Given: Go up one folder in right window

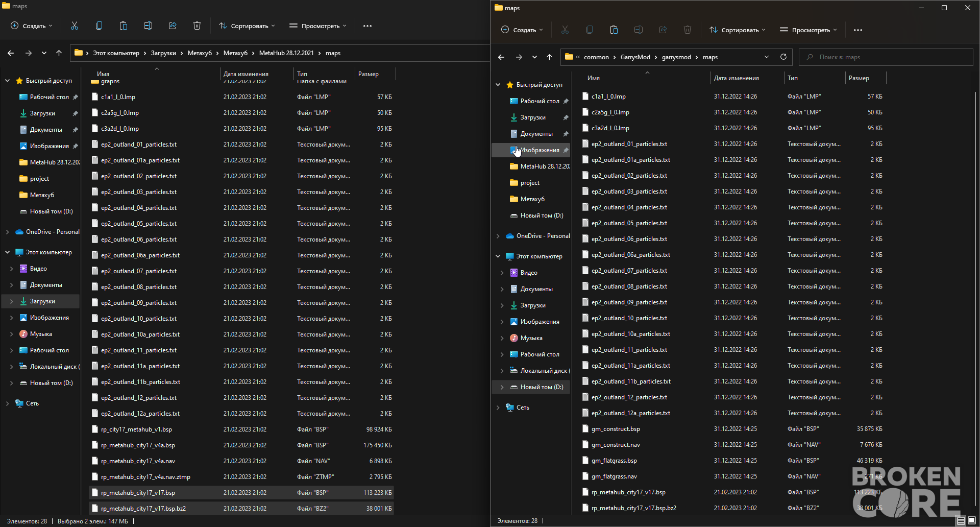Looking at the screenshot, I should tap(549, 57).
